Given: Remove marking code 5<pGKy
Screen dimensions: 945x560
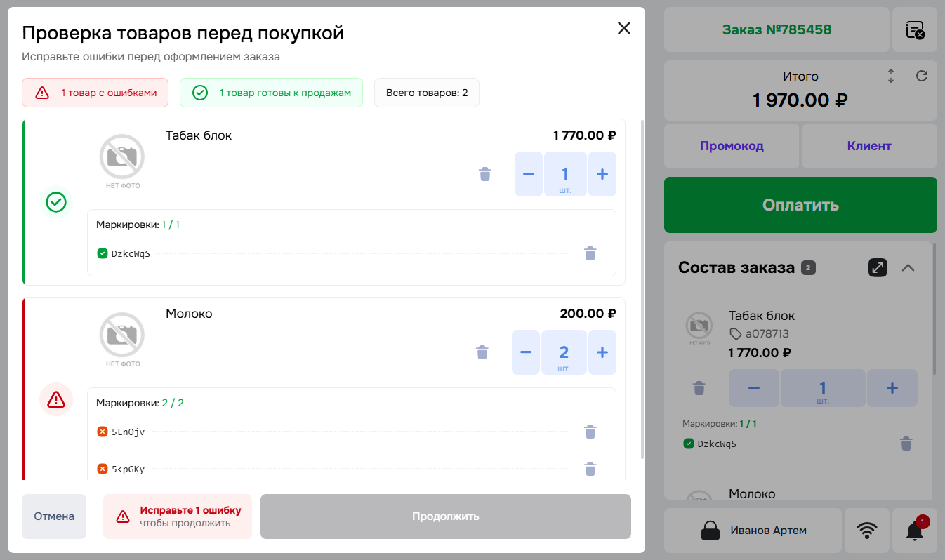Looking at the screenshot, I should coord(590,469).
